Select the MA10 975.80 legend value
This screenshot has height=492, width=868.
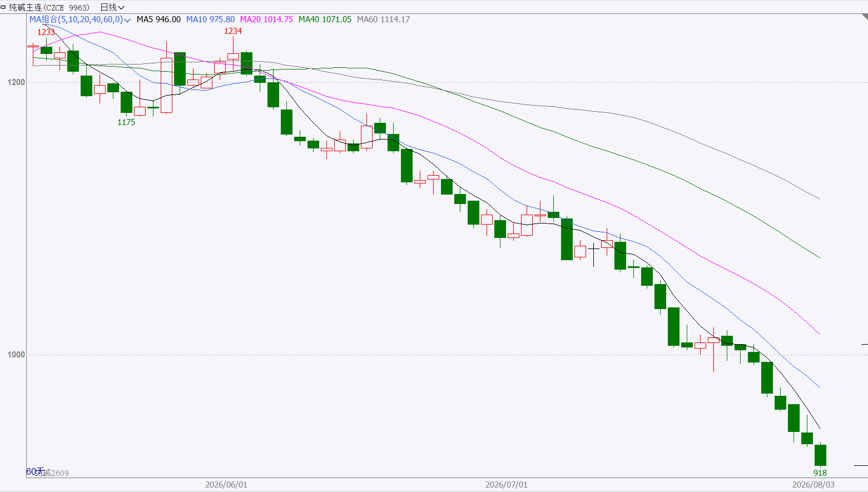click(210, 19)
